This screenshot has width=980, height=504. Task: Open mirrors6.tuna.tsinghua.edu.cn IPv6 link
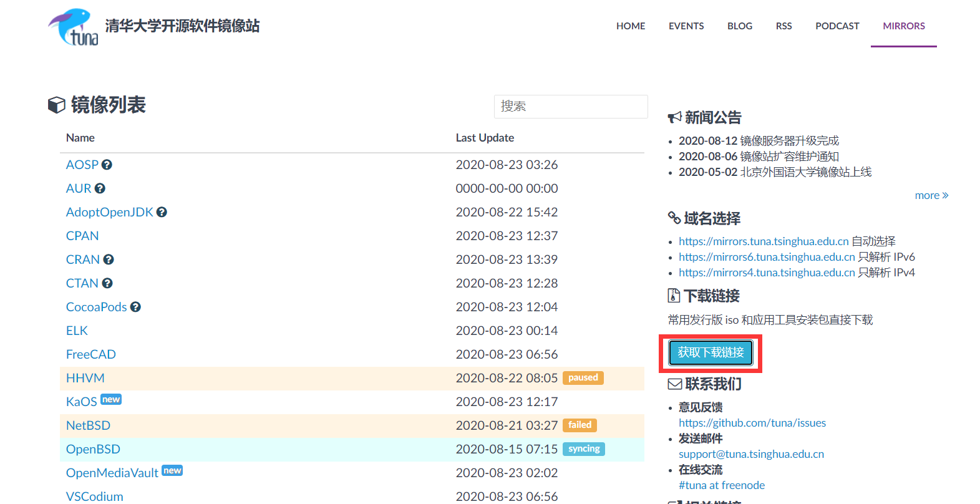(x=767, y=257)
